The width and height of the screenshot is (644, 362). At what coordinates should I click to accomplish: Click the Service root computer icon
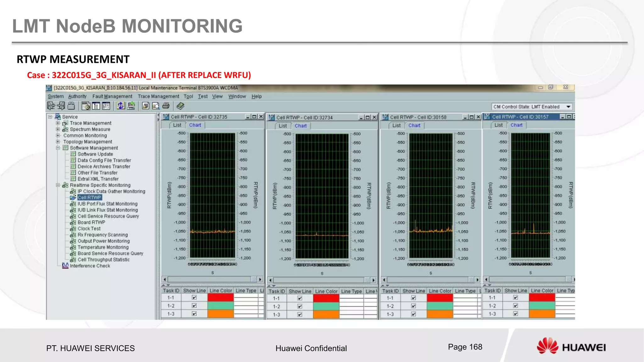58,117
